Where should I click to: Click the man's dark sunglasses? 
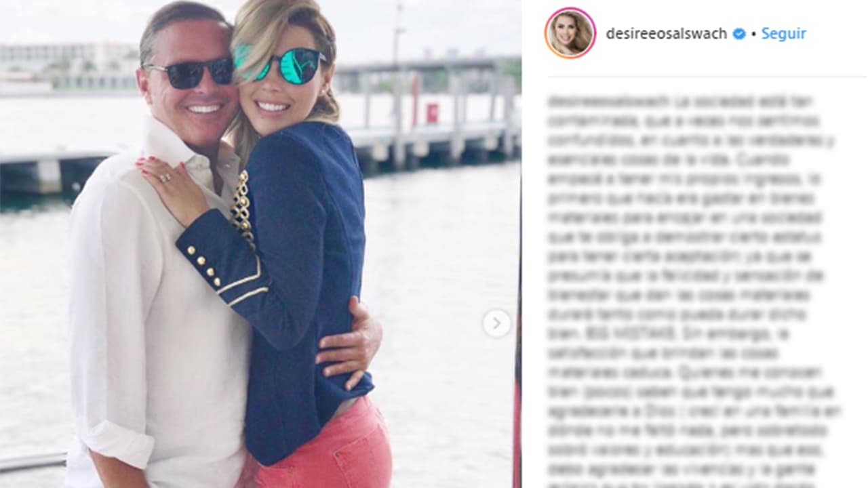190,73
